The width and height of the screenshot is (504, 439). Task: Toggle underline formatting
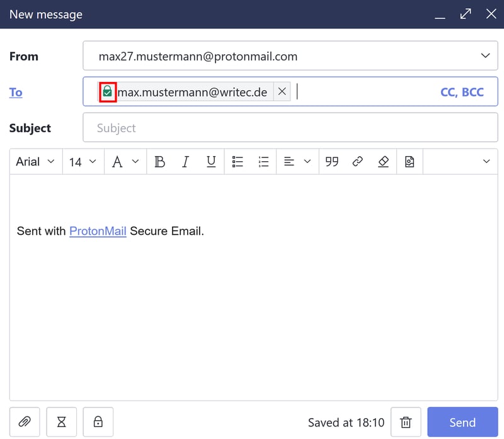(211, 162)
